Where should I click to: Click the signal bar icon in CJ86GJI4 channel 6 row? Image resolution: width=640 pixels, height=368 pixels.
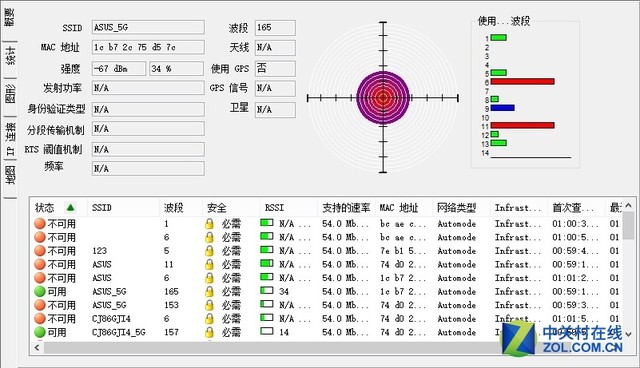click(267, 317)
